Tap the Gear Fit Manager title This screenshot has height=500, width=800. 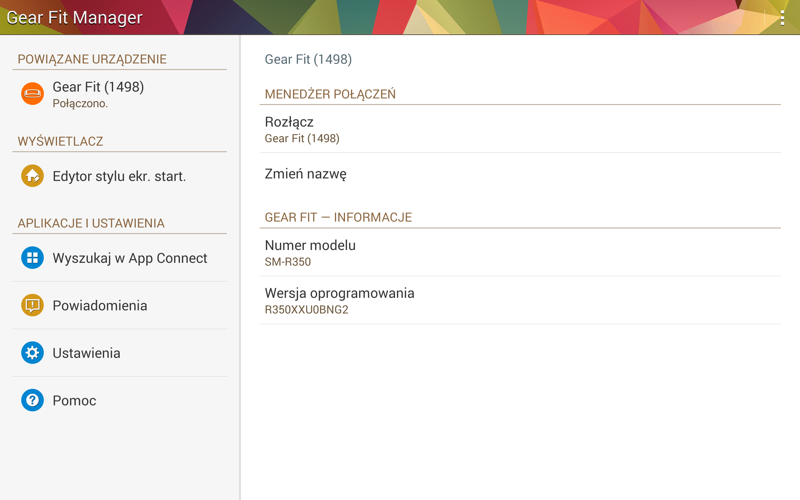(x=74, y=18)
